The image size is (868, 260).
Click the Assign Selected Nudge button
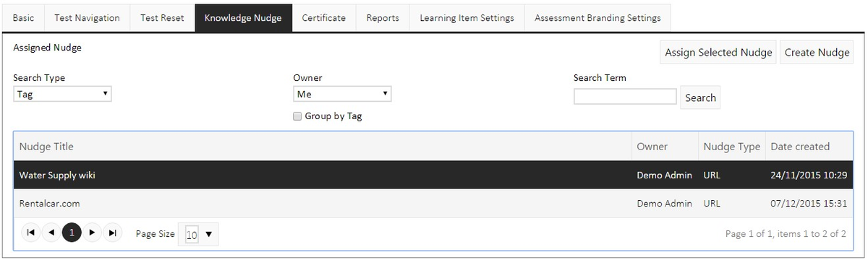[719, 53]
